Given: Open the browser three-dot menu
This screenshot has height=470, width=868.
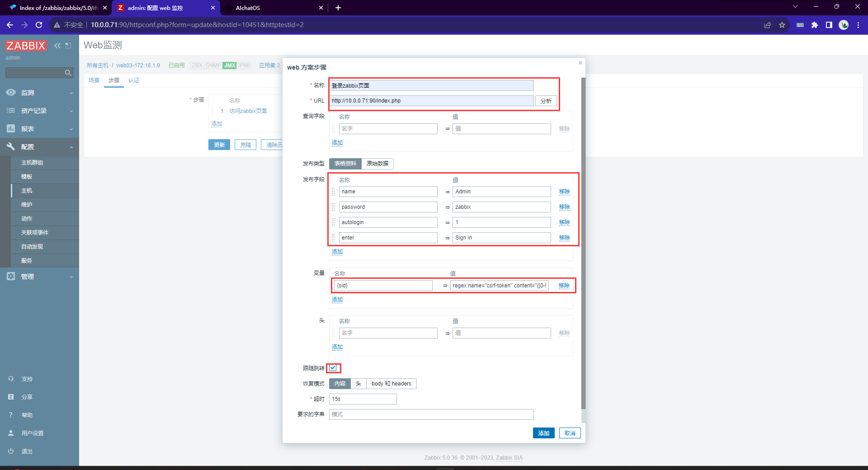Looking at the screenshot, I should coord(858,25).
